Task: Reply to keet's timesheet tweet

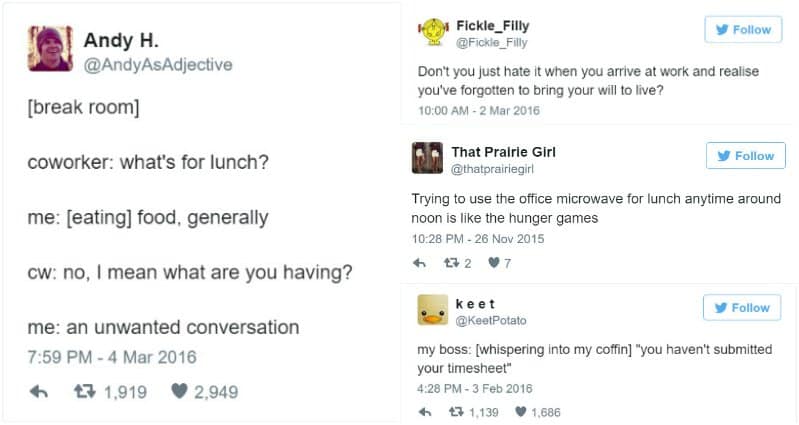Action: (425, 412)
